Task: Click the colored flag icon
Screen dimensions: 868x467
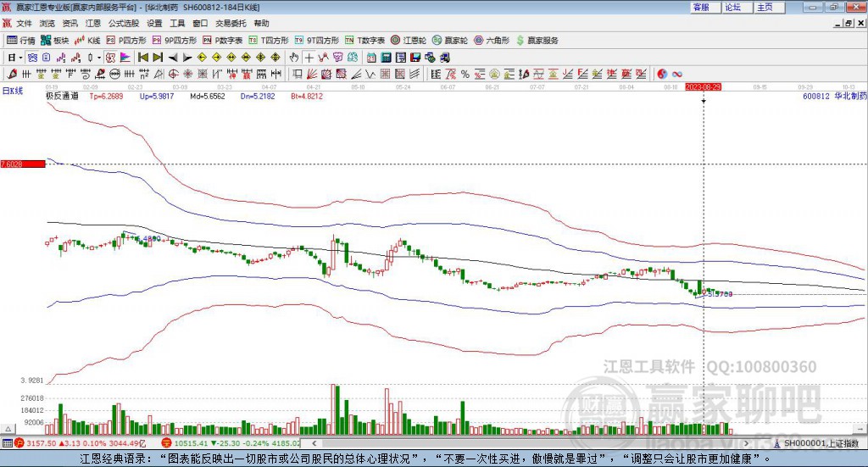Action: coord(125,58)
